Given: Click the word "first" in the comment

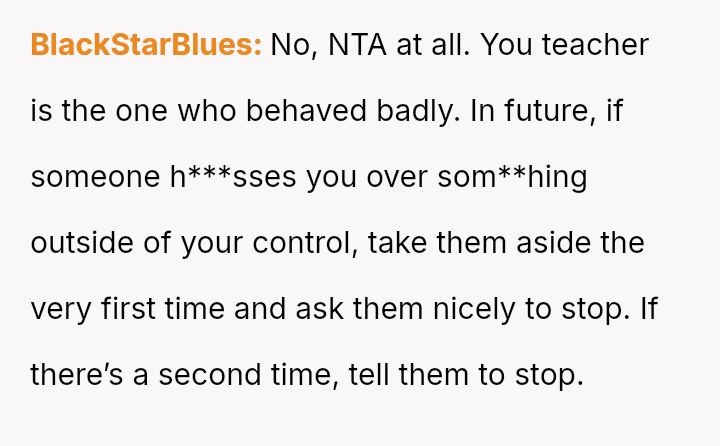Looking at the screenshot, I should [x=124, y=309].
